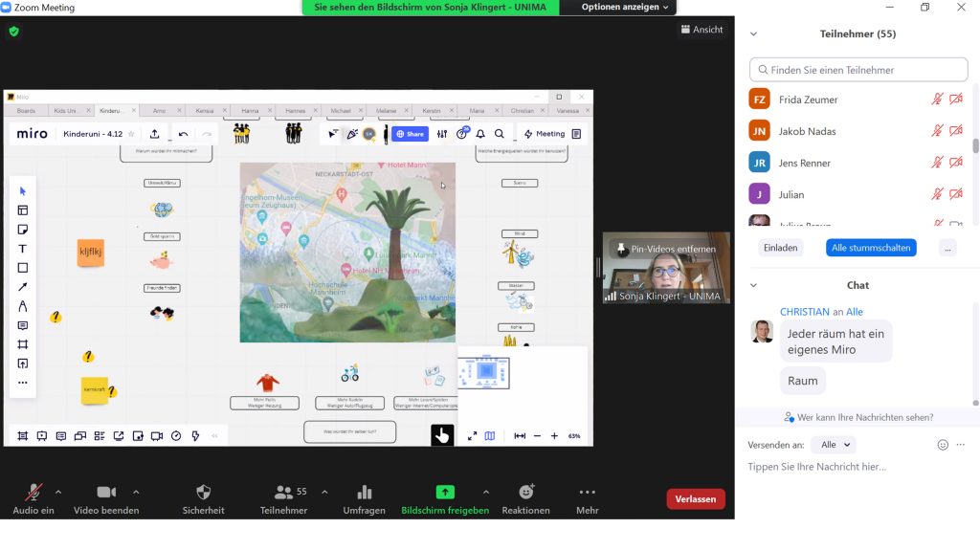Select the Miro cursor select tool
The image size is (980, 551).
coord(23,191)
